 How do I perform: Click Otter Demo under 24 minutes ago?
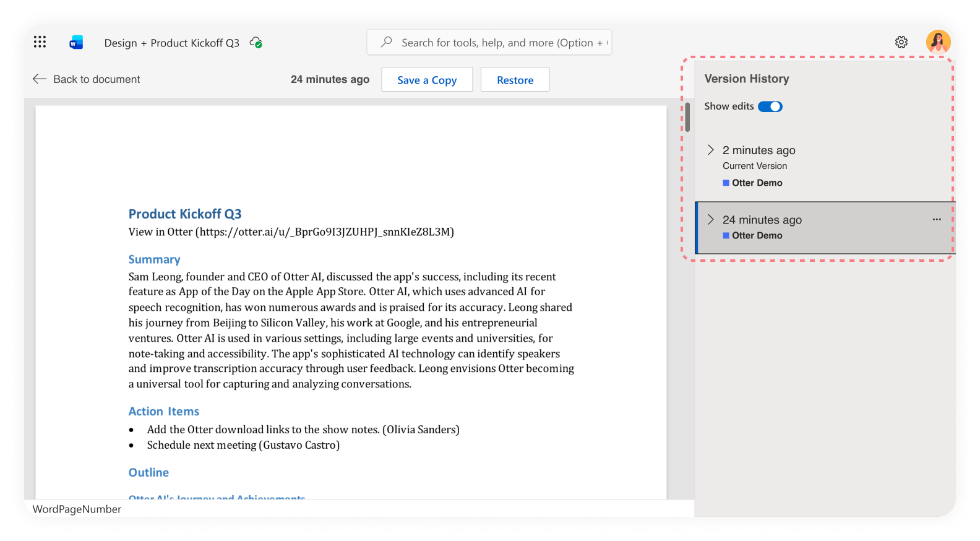point(757,235)
